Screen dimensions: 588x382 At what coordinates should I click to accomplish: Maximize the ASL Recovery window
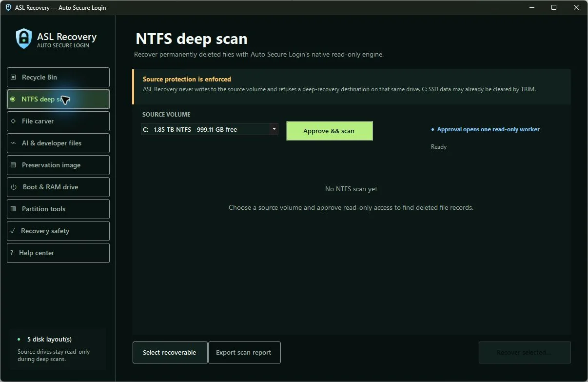coord(554,7)
